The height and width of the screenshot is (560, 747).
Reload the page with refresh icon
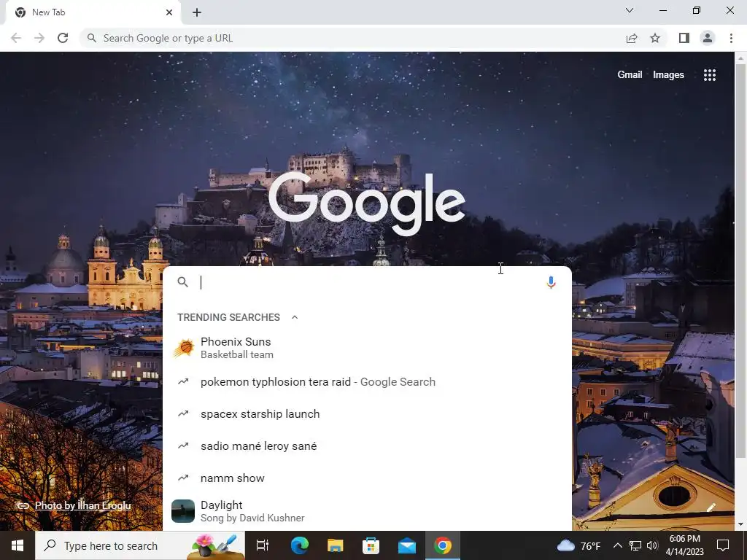coord(63,38)
